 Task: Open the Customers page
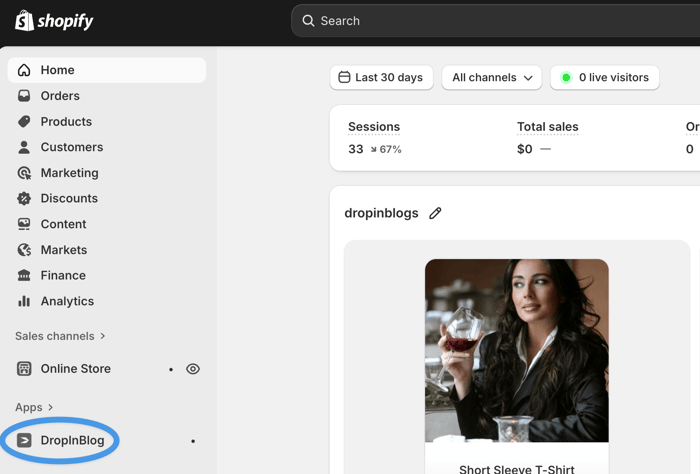click(x=72, y=147)
